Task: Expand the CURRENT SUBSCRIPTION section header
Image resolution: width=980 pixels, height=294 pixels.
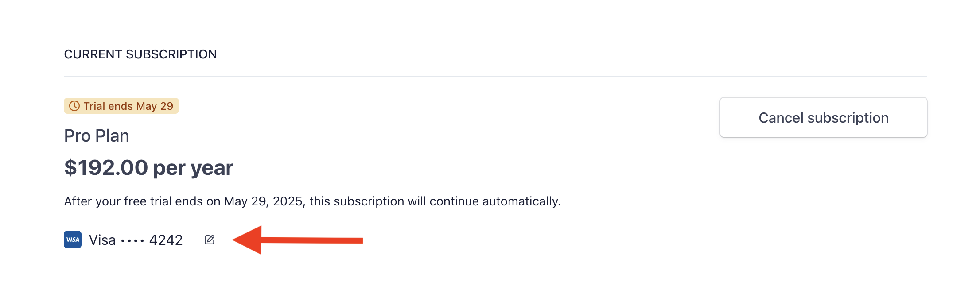Action: pos(141,54)
